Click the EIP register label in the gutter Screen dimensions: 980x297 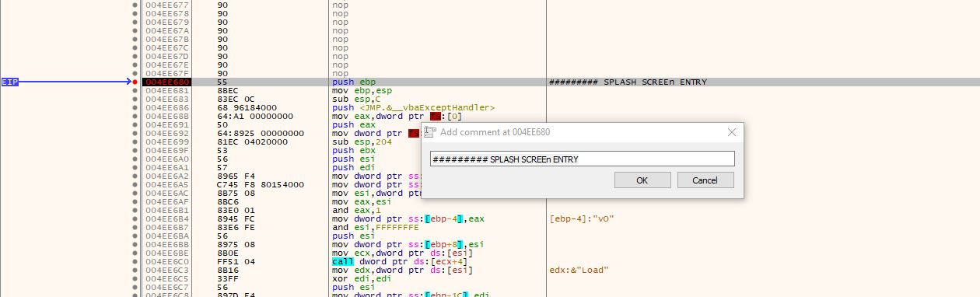[x=9, y=82]
